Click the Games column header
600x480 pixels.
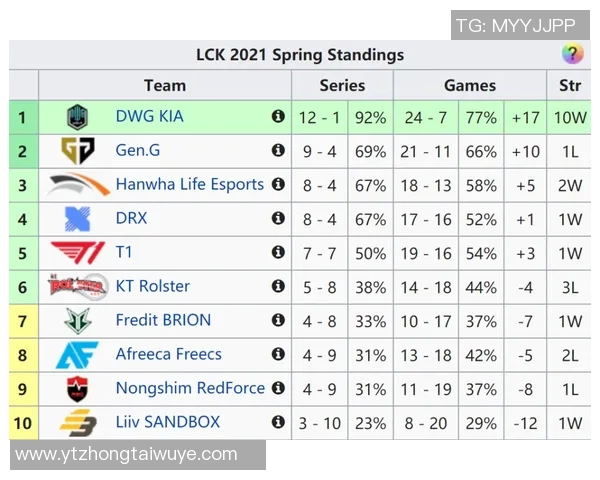[x=469, y=85]
